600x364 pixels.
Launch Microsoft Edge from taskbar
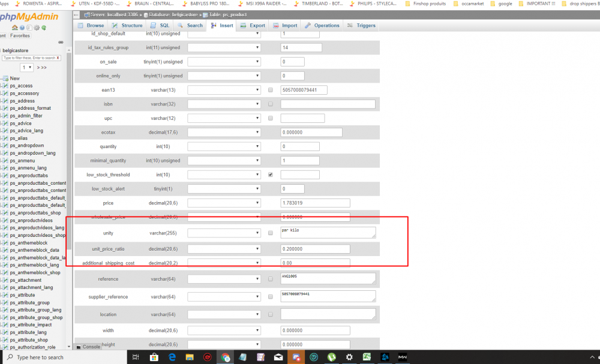click(172, 357)
